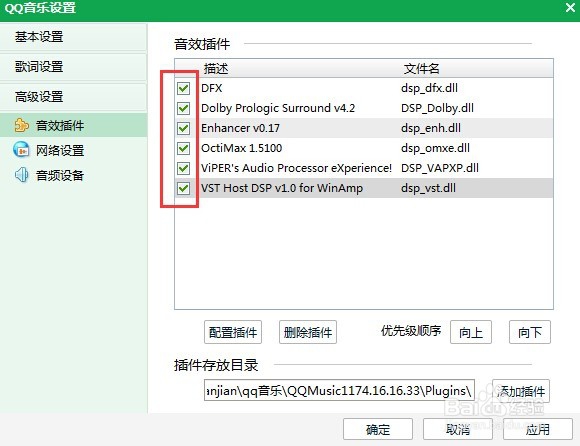
Task: Click the dsp_dfx.dll file name
Action: pyautogui.click(x=429, y=88)
